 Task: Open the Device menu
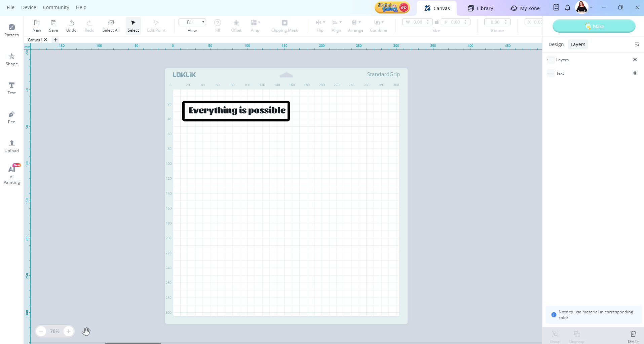click(x=29, y=7)
